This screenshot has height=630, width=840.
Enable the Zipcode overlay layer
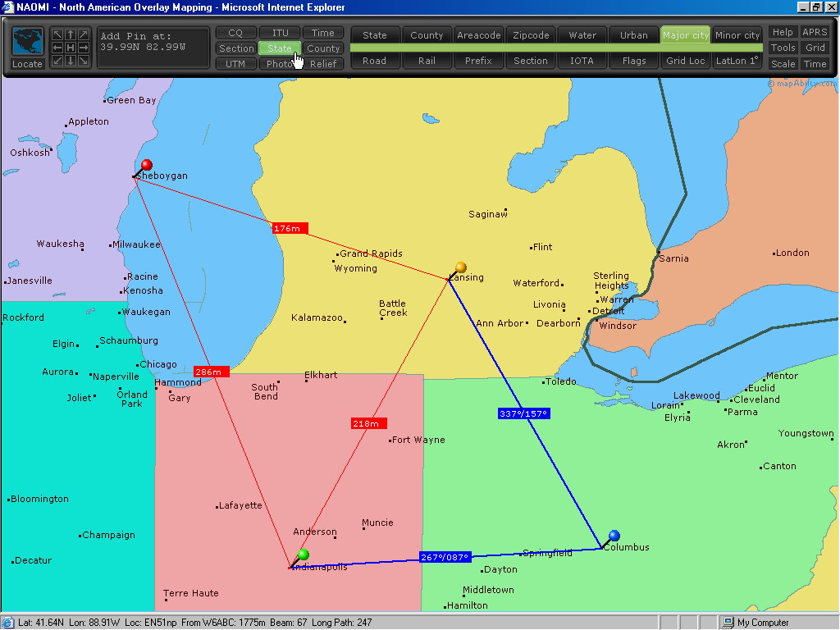pyautogui.click(x=531, y=34)
